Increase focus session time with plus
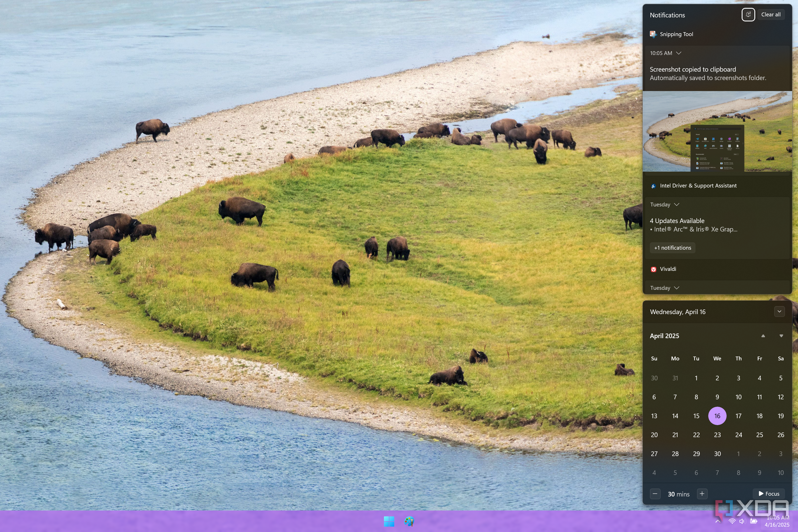798x532 pixels. pos(702,494)
